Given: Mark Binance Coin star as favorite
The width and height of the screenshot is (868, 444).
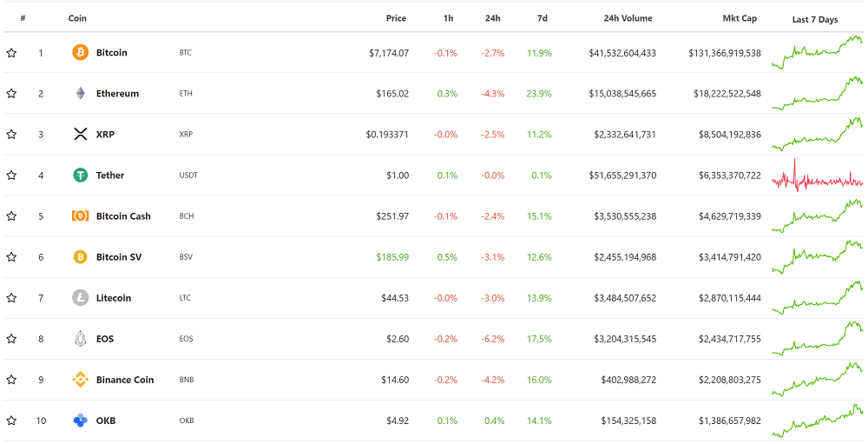Looking at the screenshot, I should tap(11, 380).
